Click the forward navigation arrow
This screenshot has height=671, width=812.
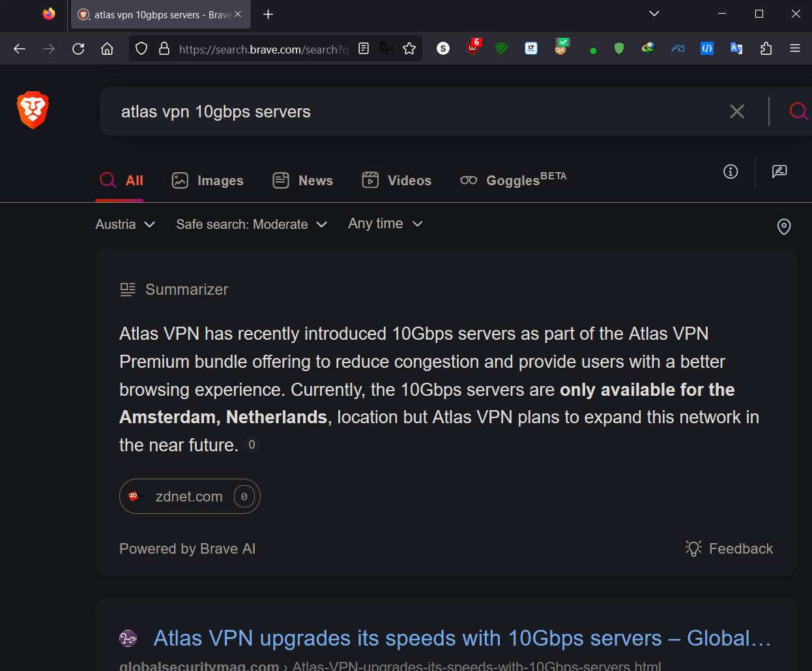coord(49,49)
